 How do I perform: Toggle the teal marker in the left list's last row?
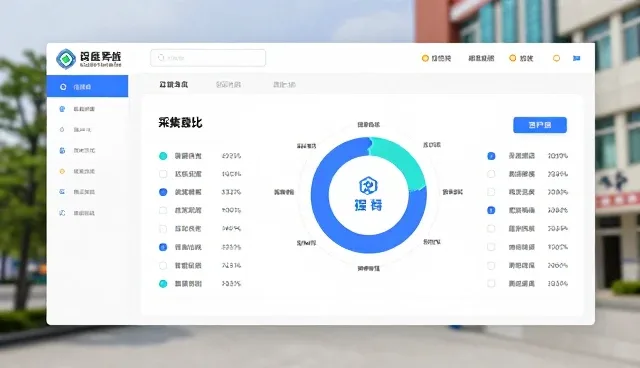point(163,284)
